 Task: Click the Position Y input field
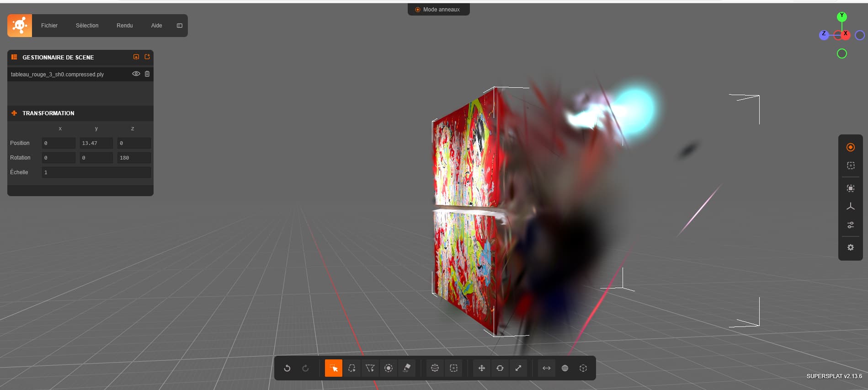(x=96, y=143)
